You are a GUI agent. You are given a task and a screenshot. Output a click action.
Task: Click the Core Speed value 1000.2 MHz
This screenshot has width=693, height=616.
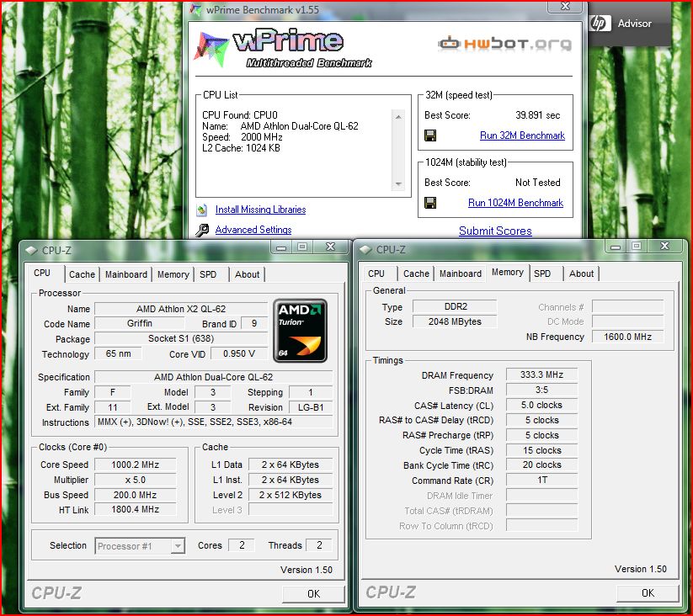(x=136, y=465)
